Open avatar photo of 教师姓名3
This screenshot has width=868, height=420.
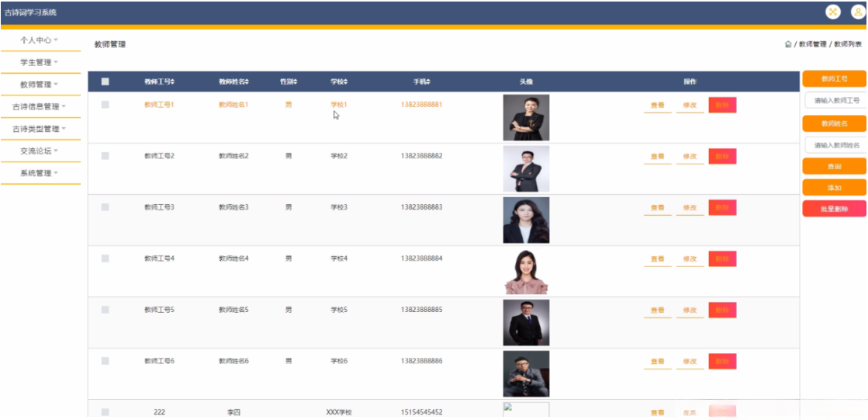(526, 220)
